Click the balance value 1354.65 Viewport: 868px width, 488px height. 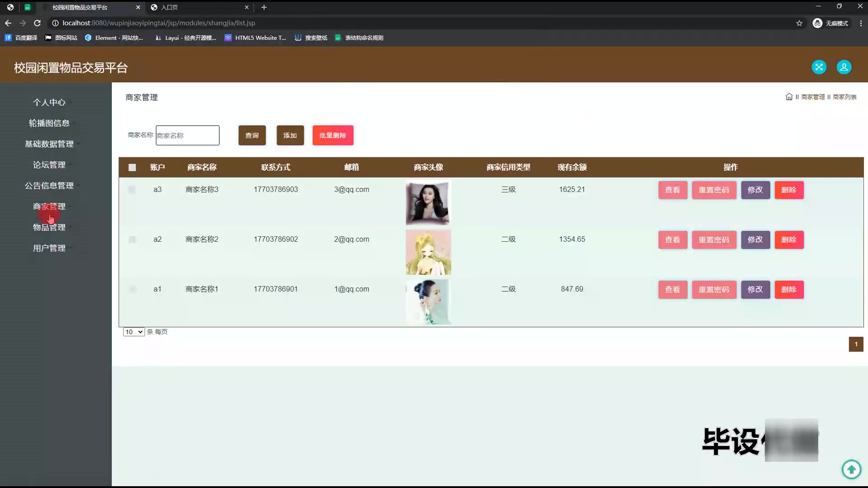click(572, 239)
